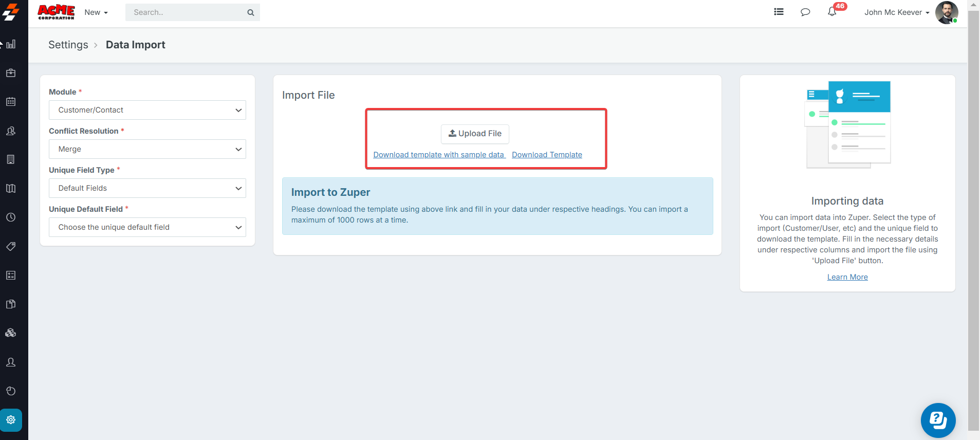Open the Learn More link
The width and height of the screenshot is (980, 440).
(x=847, y=277)
